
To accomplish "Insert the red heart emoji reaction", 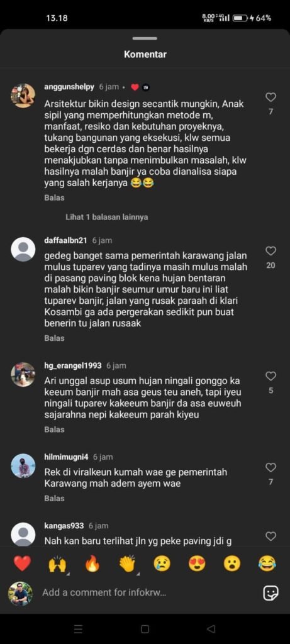I will click(x=22, y=563).
